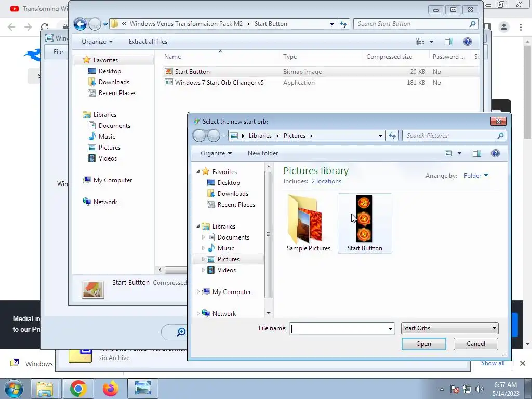Select Downloads in explorer sidebar
Image resolution: width=532 pixels, height=399 pixels.
tap(113, 82)
